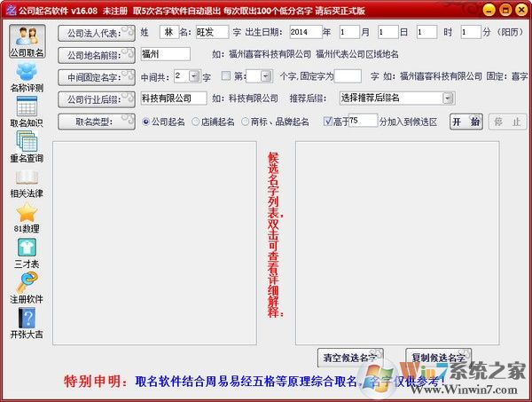Click the birth day field
The image size is (532, 402).
pyautogui.click(x=388, y=32)
